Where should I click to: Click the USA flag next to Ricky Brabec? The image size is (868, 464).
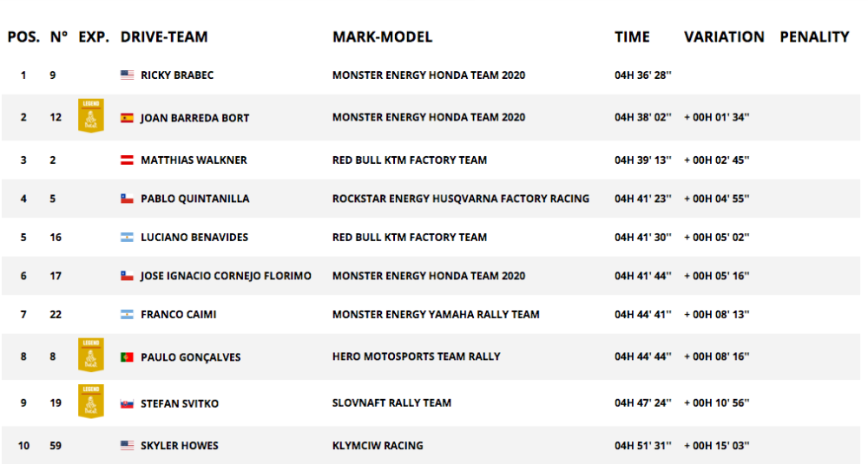coord(127,75)
